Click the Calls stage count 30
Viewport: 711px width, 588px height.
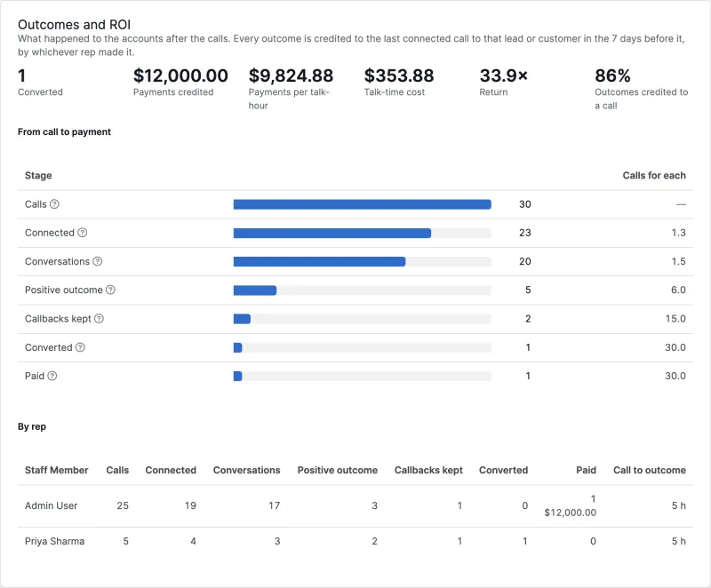(x=525, y=204)
